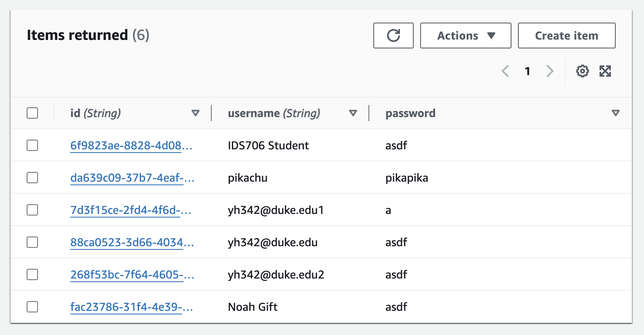
Task: Expand table to full screen icon
Action: click(605, 71)
